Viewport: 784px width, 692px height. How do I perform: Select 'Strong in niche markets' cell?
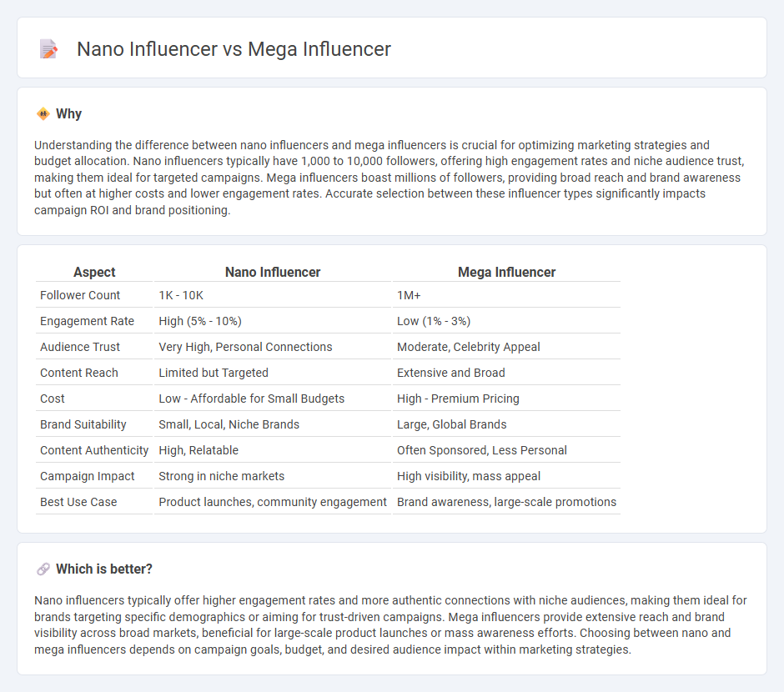coord(222,476)
